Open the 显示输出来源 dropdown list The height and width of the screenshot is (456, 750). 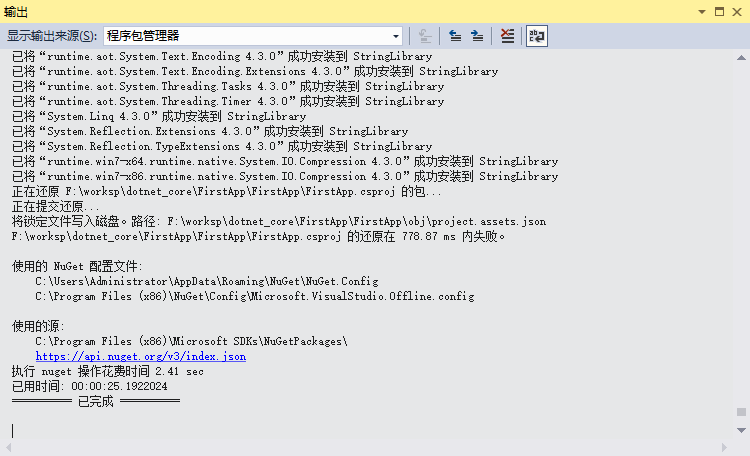click(x=396, y=36)
